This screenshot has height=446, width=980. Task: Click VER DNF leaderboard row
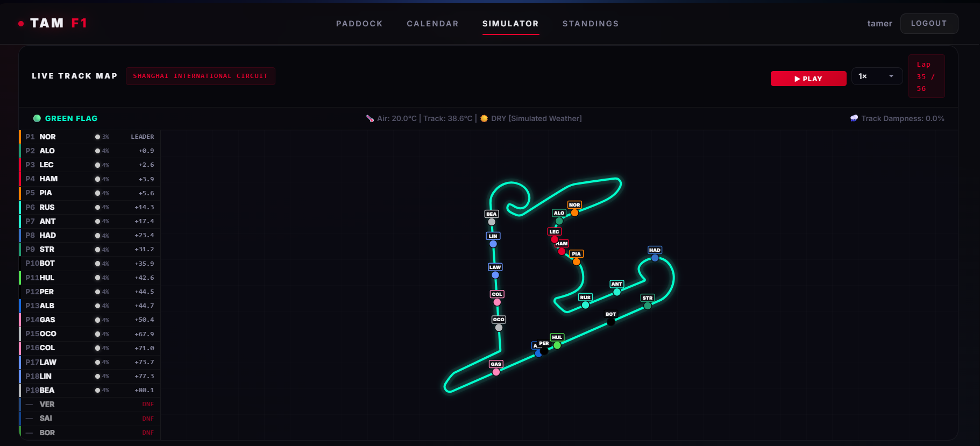click(x=90, y=404)
